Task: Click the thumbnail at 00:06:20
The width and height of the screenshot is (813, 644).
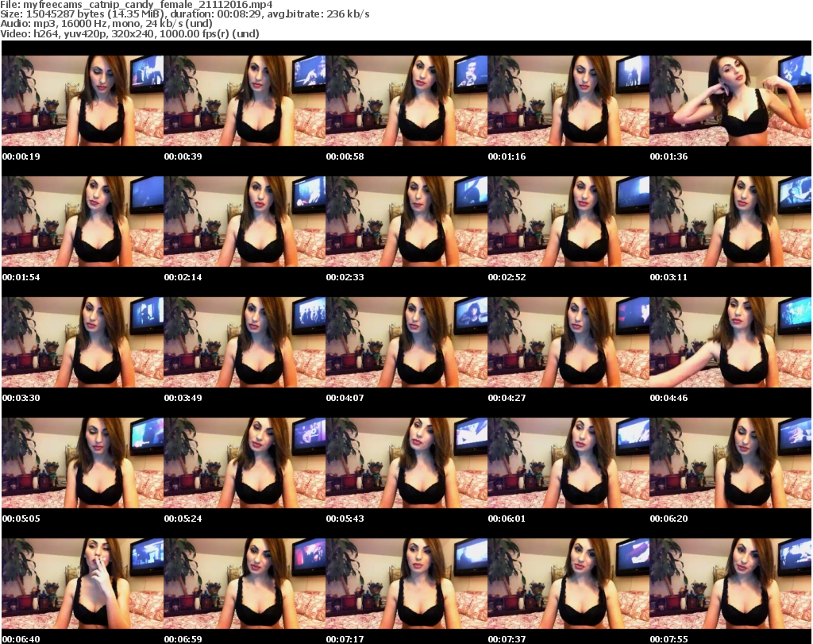Action: [x=730, y=463]
